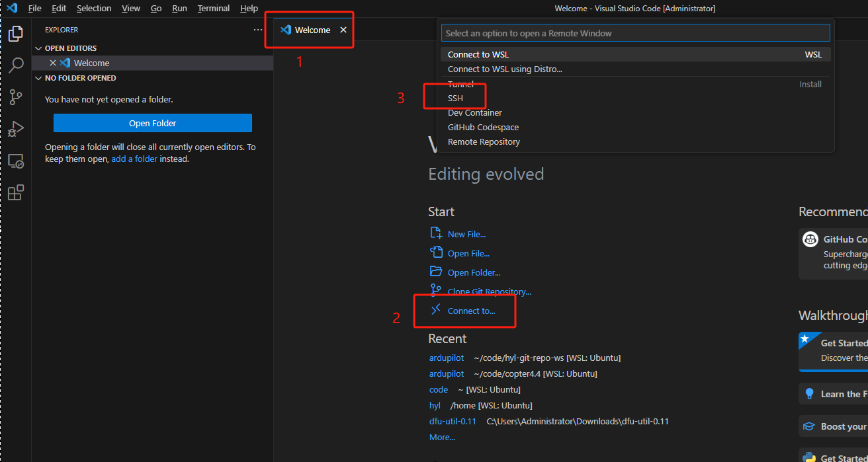Open Explorer's more actions ellipsis menu
868x462 pixels.
click(x=257, y=30)
